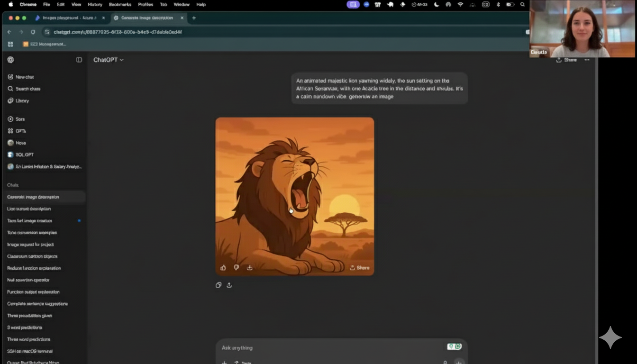Viewport: 637px width, 364px height.
Task: Open the 'Classroom cartoon objects' chat
Action: 32,256
